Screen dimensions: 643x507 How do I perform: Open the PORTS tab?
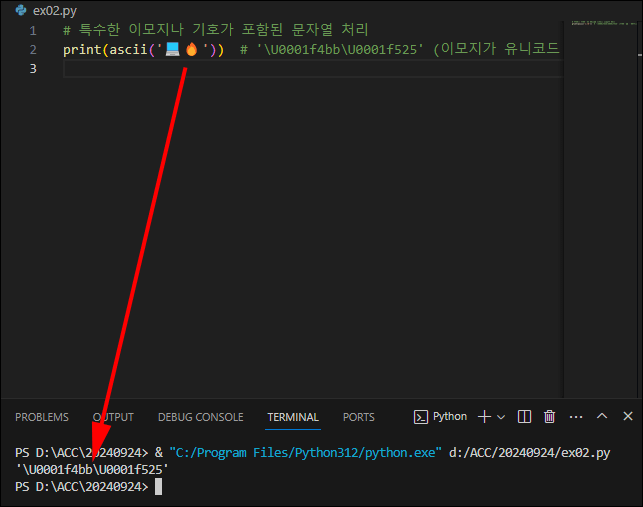[358, 417]
